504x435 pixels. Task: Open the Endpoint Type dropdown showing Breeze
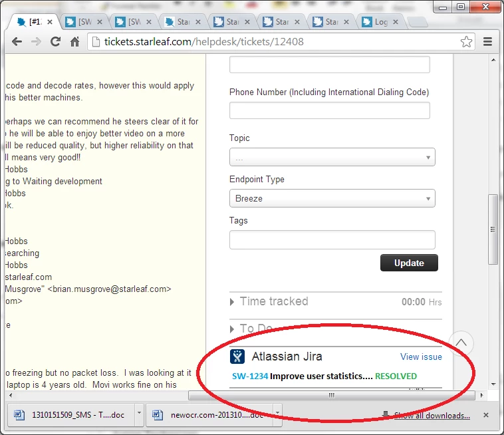[332, 198]
